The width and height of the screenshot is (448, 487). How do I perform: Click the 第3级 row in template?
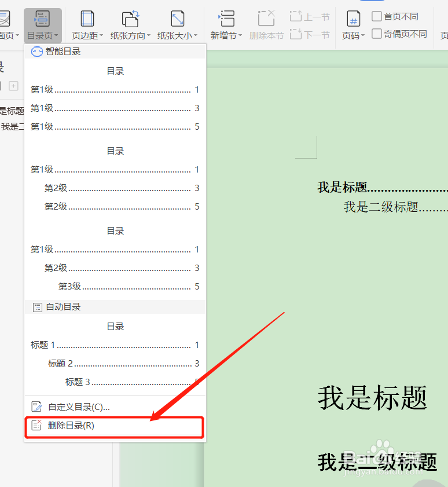click(x=128, y=287)
